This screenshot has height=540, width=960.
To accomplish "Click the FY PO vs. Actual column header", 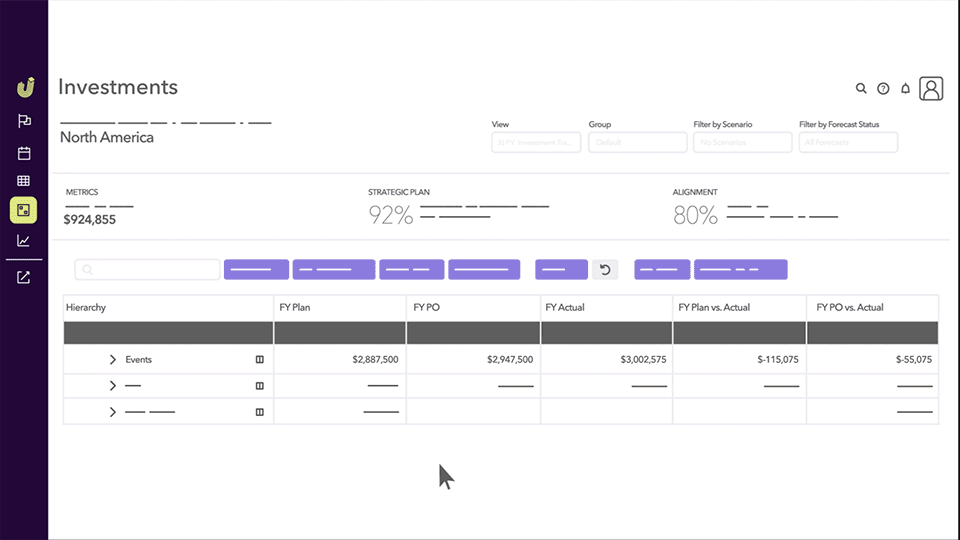I will click(872, 307).
